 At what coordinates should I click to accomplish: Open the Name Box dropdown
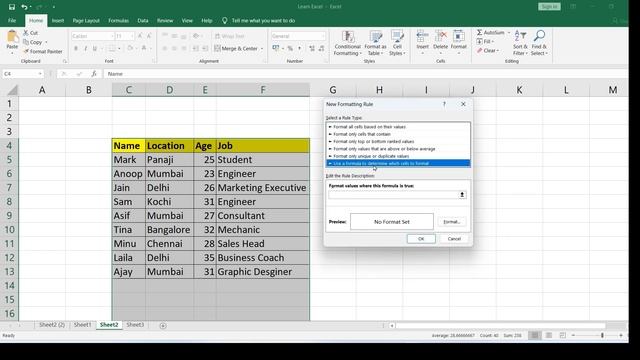pyautogui.click(x=40, y=74)
